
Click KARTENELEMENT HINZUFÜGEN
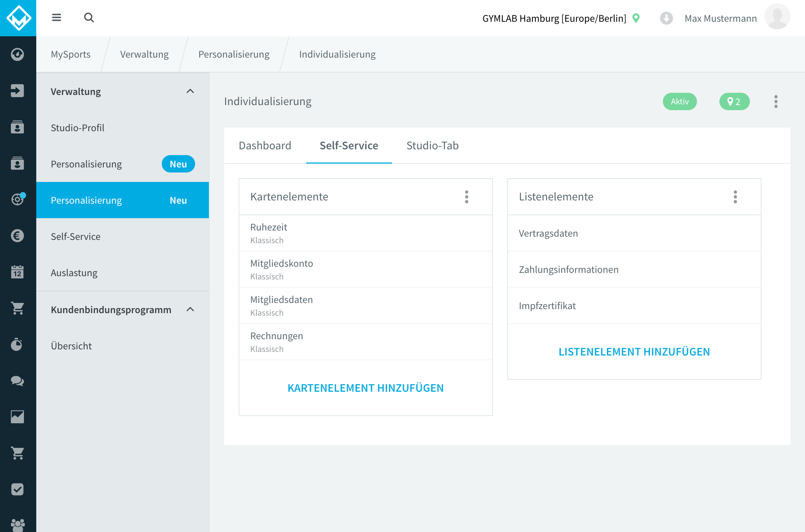click(x=366, y=388)
